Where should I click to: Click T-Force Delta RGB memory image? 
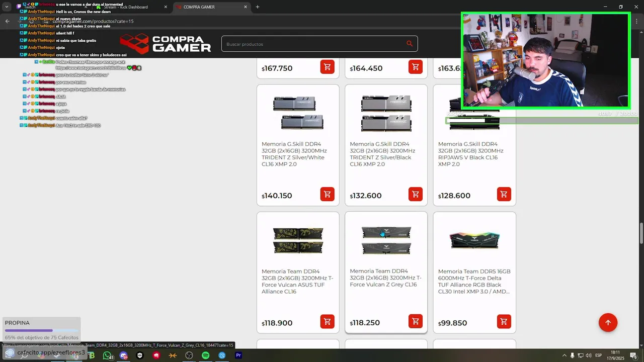coord(474,240)
